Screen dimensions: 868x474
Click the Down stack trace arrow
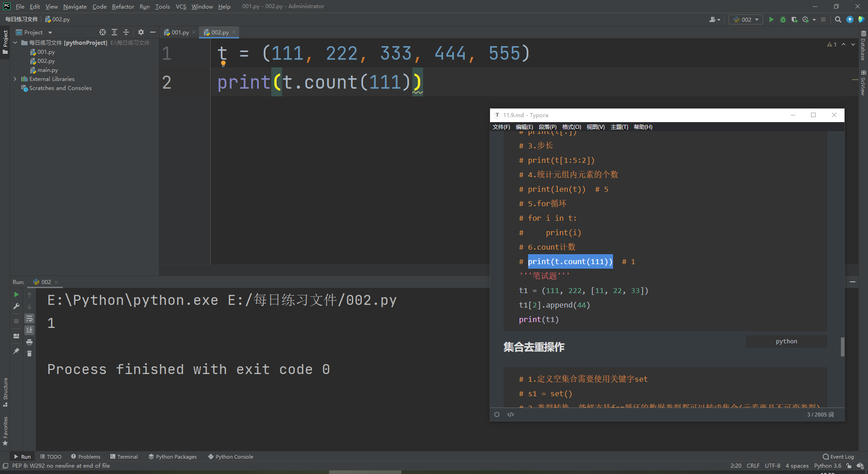29,306
